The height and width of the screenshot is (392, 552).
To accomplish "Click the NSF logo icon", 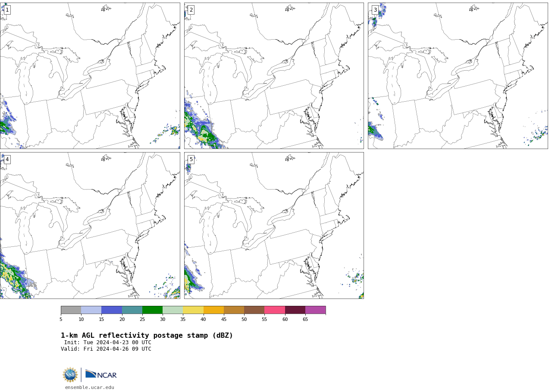I will pyautogui.click(x=70, y=375).
